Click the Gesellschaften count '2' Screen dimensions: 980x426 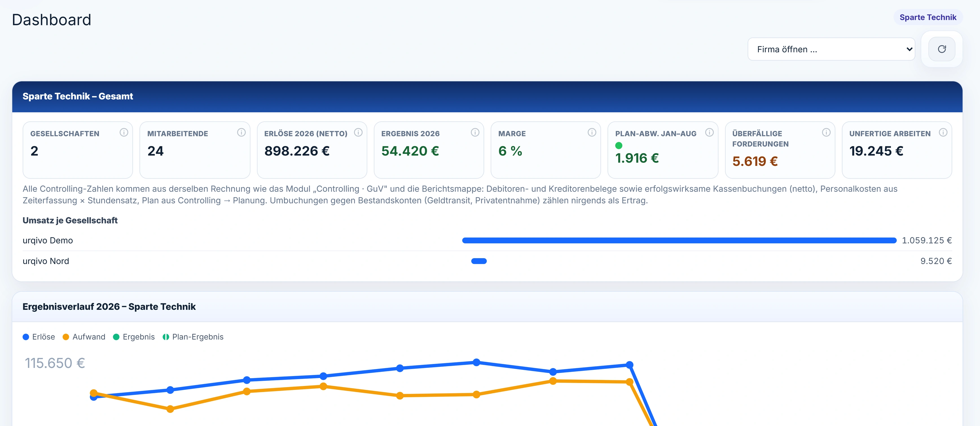point(34,151)
